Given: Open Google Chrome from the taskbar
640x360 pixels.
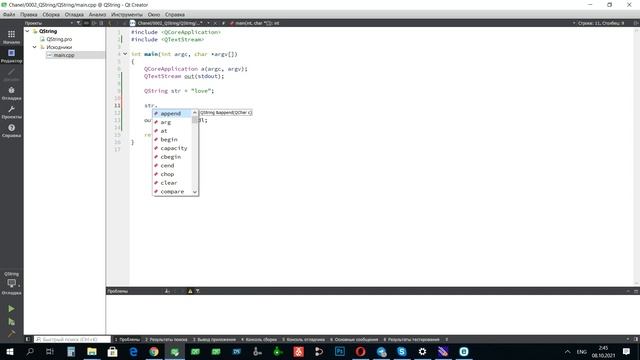Looking at the screenshot, I should pos(153,351).
